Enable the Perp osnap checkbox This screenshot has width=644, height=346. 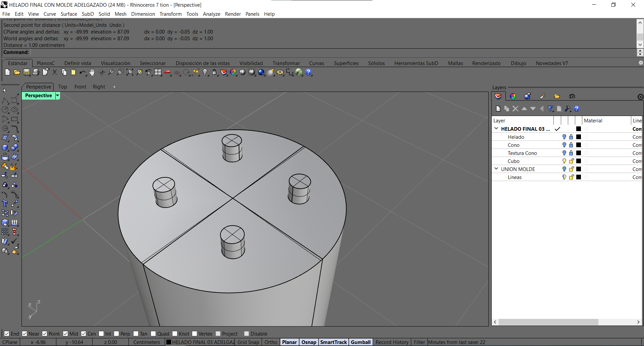click(116, 334)
